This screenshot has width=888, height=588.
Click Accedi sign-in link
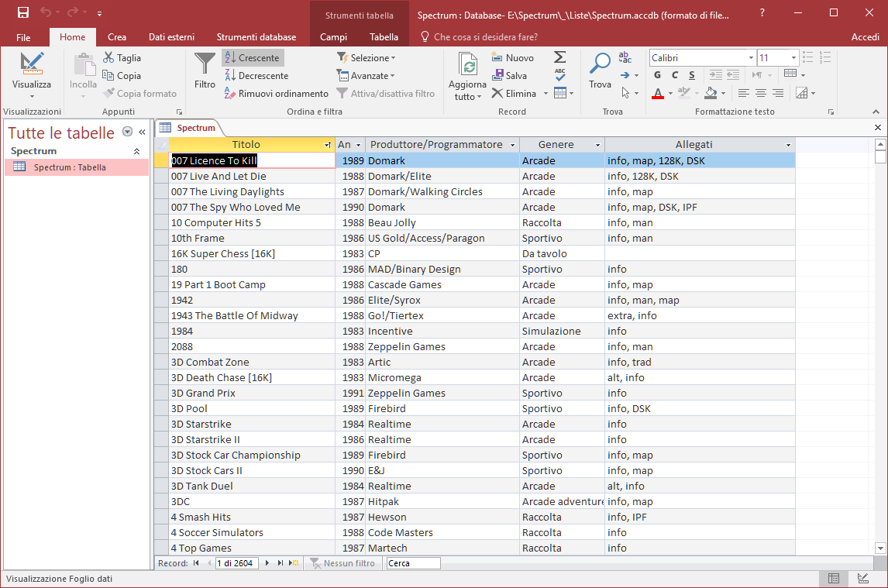866,37
